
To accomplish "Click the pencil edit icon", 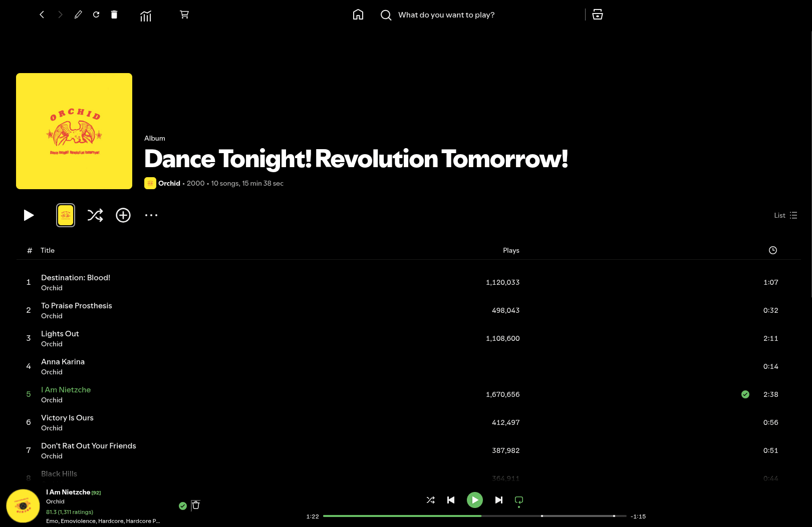I will tap(78, 15).
